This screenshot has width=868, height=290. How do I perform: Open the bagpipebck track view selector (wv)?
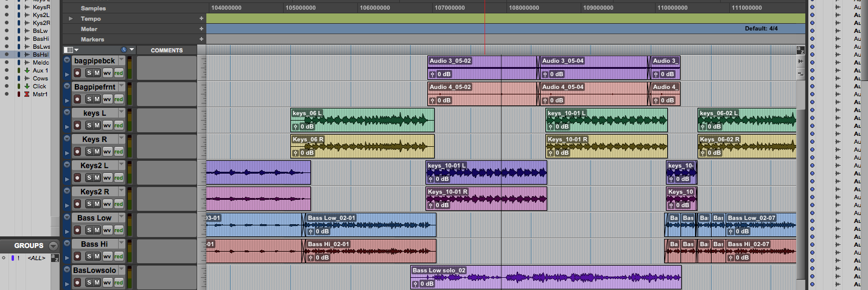click(107, 73)
